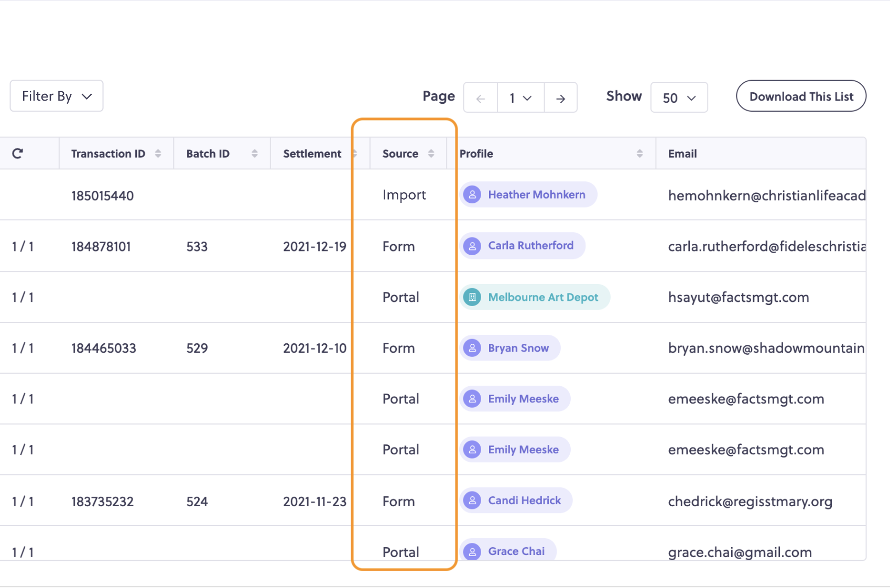Sort by the Batch ID column
890x588 pixels.
click(255, 153)
